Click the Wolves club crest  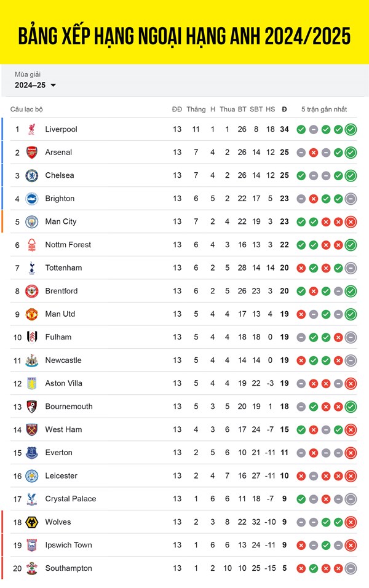coord(32,522)
